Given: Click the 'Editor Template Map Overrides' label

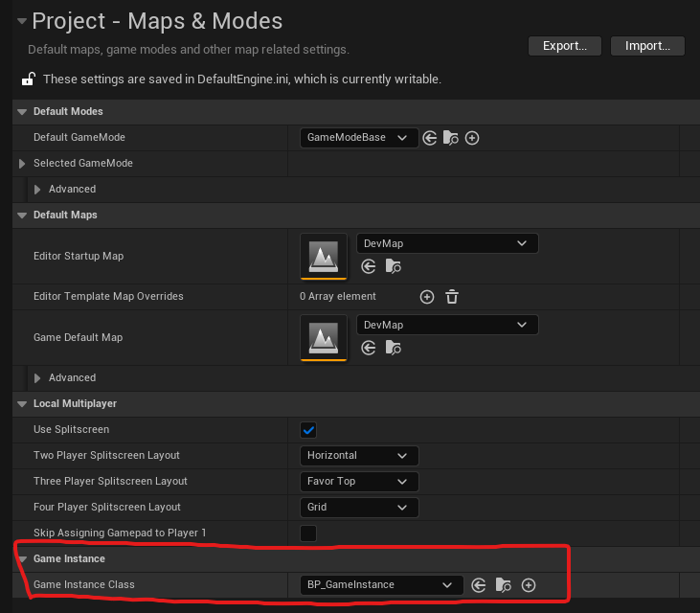Looking at the screenshot, I should pyautogui.click(x=108, y=297).
